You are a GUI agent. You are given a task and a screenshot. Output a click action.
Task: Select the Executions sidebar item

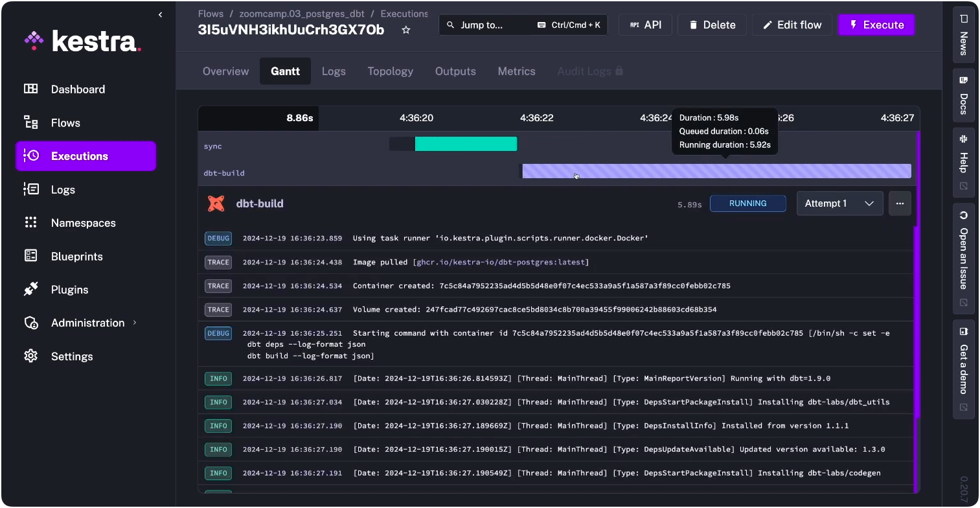(85, 156)
